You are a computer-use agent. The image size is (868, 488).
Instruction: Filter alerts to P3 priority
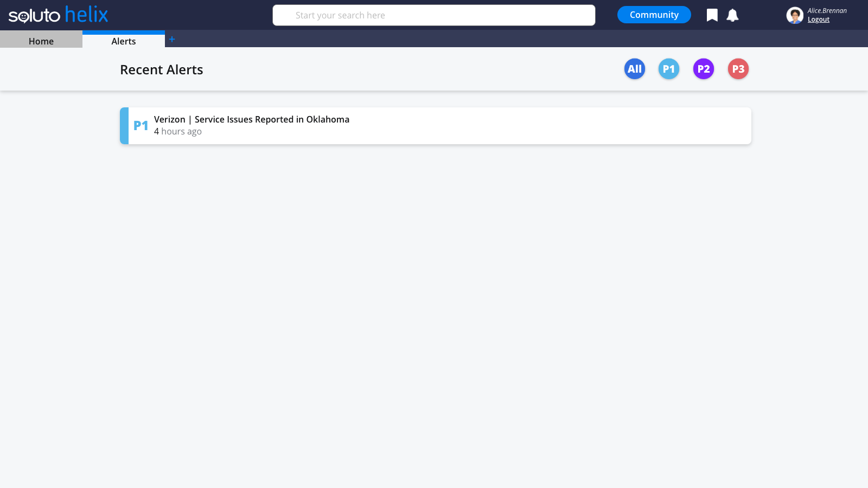point(738,69)
